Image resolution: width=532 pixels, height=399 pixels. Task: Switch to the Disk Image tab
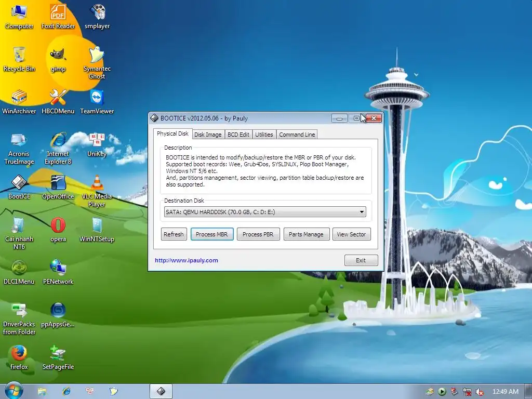coord(208,135)
